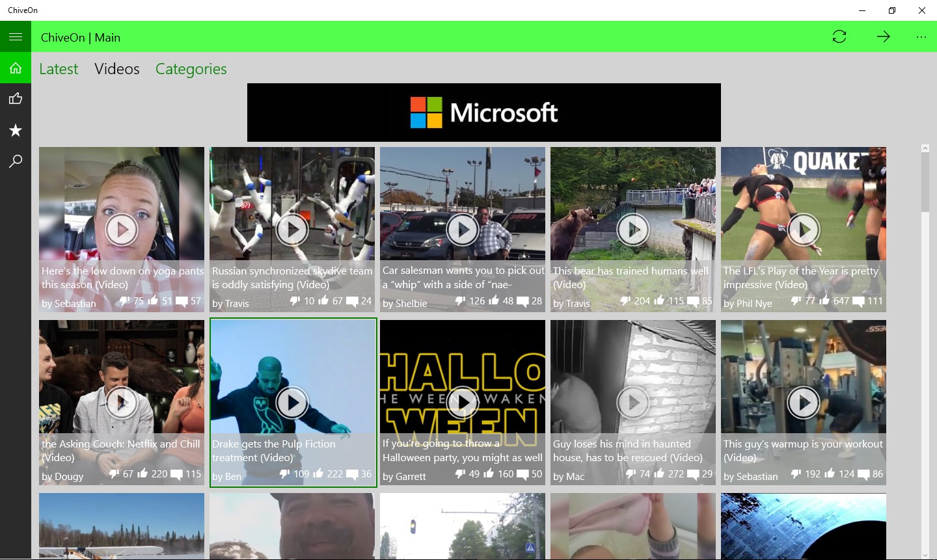Screen dimensions: 937x560
Task: Open comments on the warmup workout post
Action: (863, 474)
